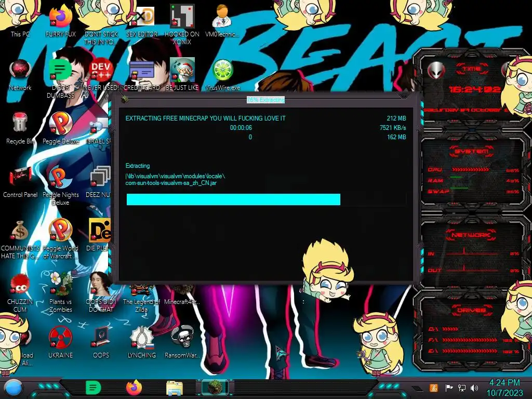
Task: Click the com-sun-tools-visualvm-sa_zh_CN.jar filename
Action: pos(171,183)
